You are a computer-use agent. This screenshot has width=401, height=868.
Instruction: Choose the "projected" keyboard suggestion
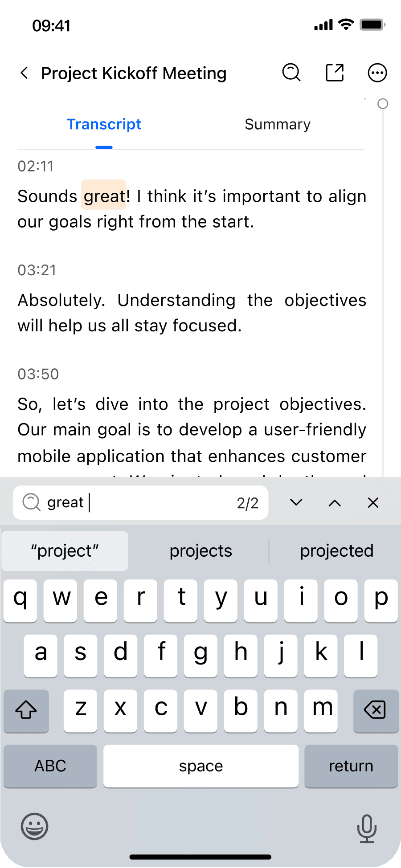pyautogui.click(x=336, y=551)
